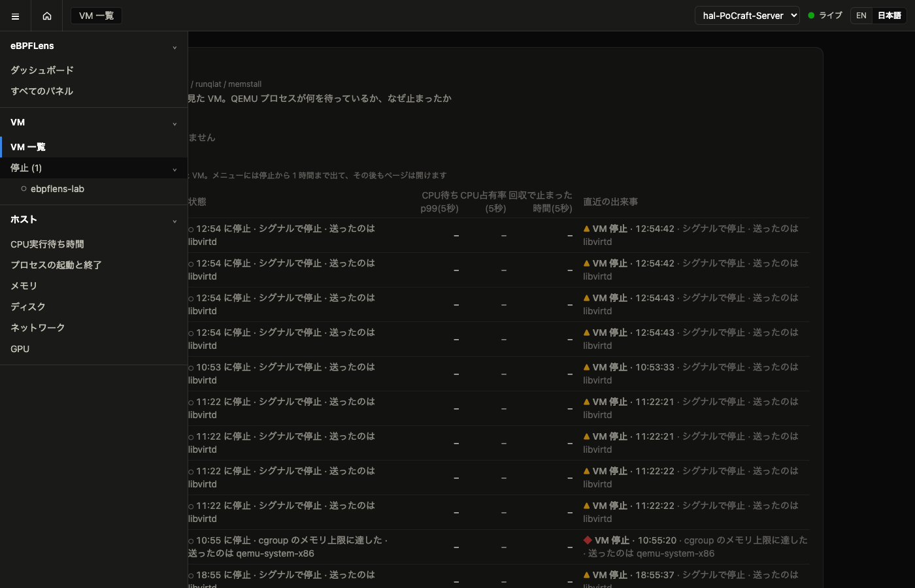The width and height of the screenshot is (915, 588).
Task: Click the 状態 column header
Action: pyautogui.click(x=197, y=202)
